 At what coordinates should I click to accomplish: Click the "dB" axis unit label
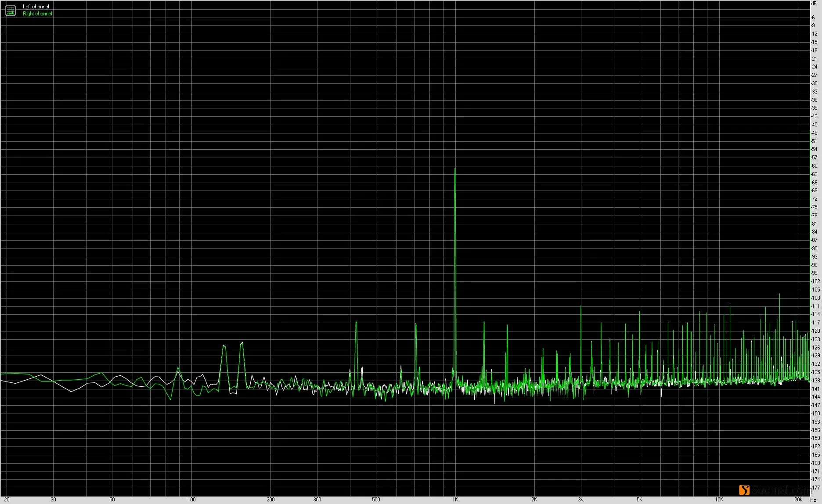[814, 3]
